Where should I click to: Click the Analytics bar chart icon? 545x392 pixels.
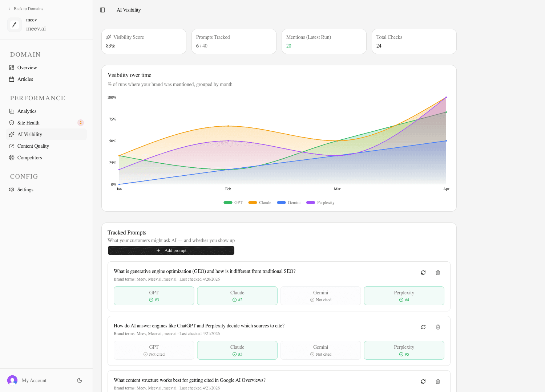12,111
